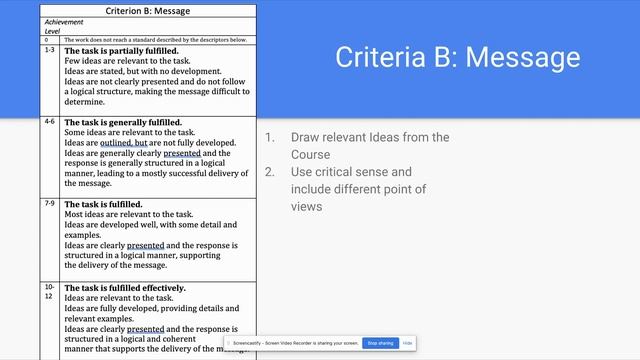The image size is (640, 360).
Task: Click level '10-12' in the rubric
Action: pyautogui.click(x=49, y=291)
